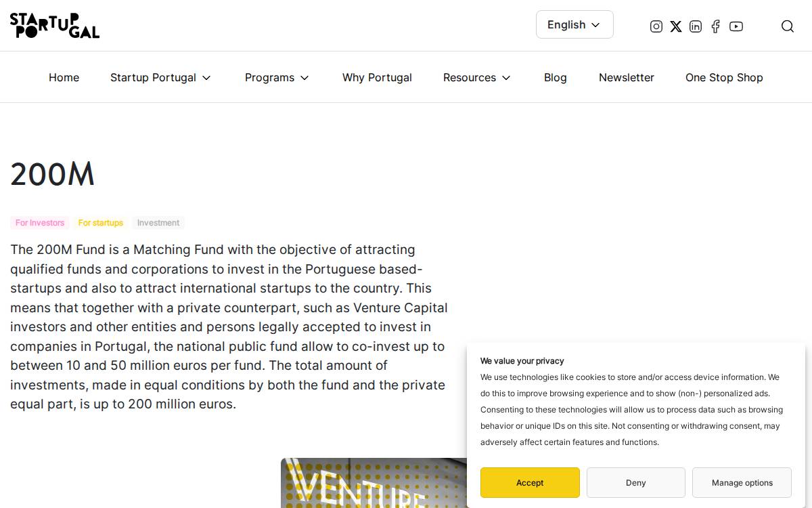Open the Why Portugal page

[377, 77]
